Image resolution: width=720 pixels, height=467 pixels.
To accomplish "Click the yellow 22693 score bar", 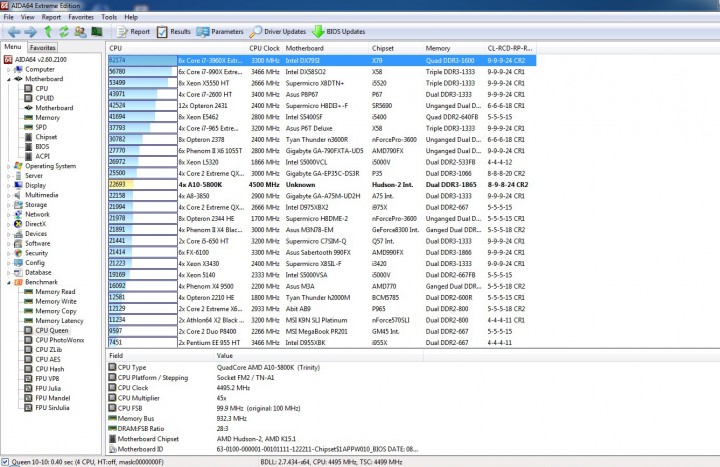I will (x=121, y=185).
